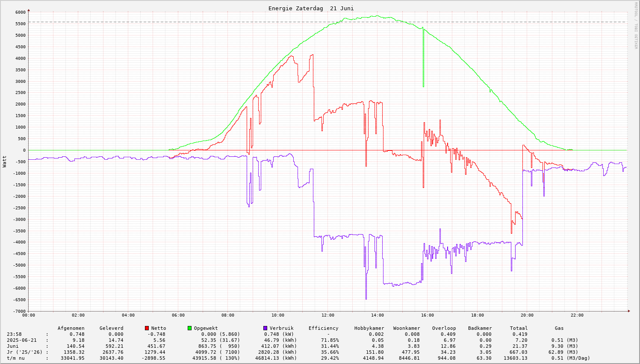This screenshot has width=640, height=364.
Task: Click the chart title Energie Zaterdag 21 Juni
Action: 311,8
